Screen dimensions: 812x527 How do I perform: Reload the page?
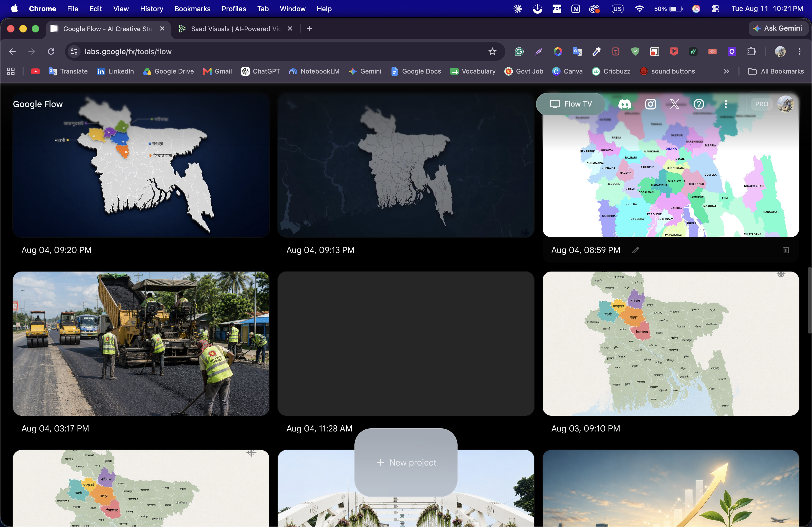[x=51, y=52]
